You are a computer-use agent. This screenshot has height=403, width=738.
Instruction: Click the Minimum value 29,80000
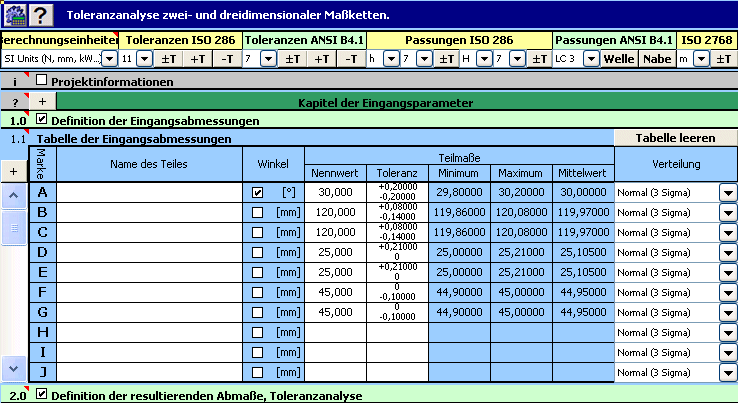[459, 193]
